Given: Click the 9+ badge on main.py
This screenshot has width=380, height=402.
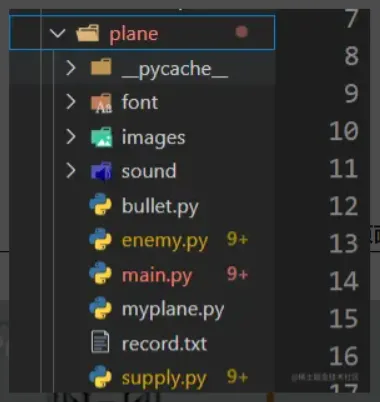Looking at the screenshot, I should click(x=237, y=274).
